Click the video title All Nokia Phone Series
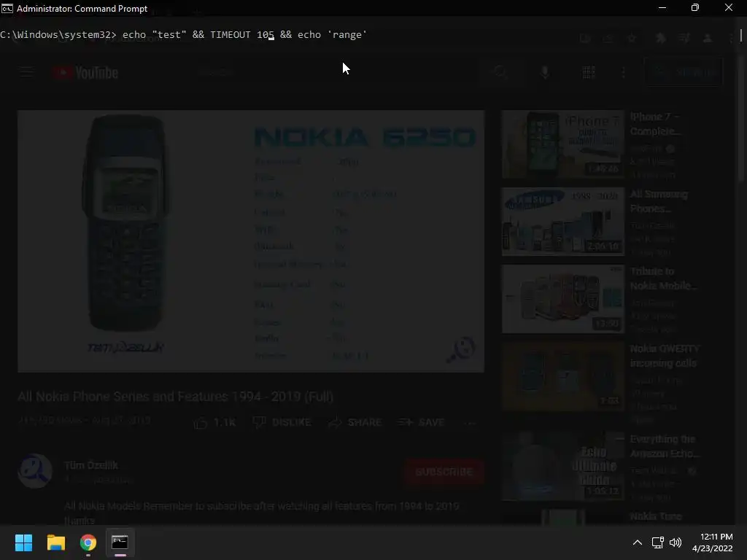This screenshot has width=747, height=560. coord(175,397)
